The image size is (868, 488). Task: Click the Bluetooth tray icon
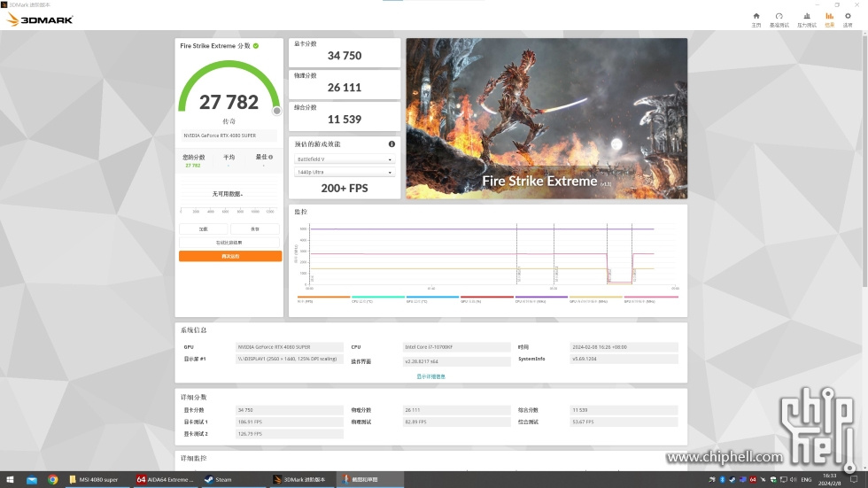[x=722, y=480]
